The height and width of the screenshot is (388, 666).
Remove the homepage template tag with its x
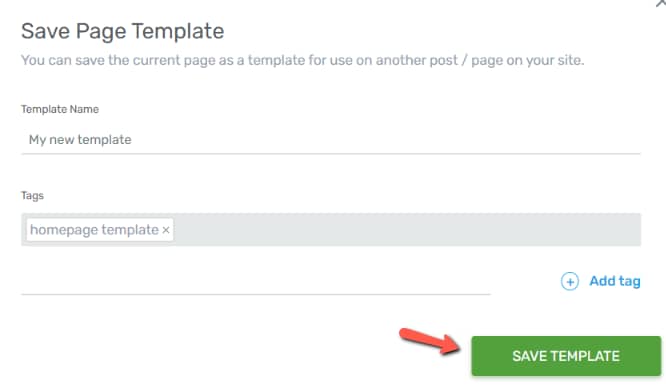pos(166,230)
